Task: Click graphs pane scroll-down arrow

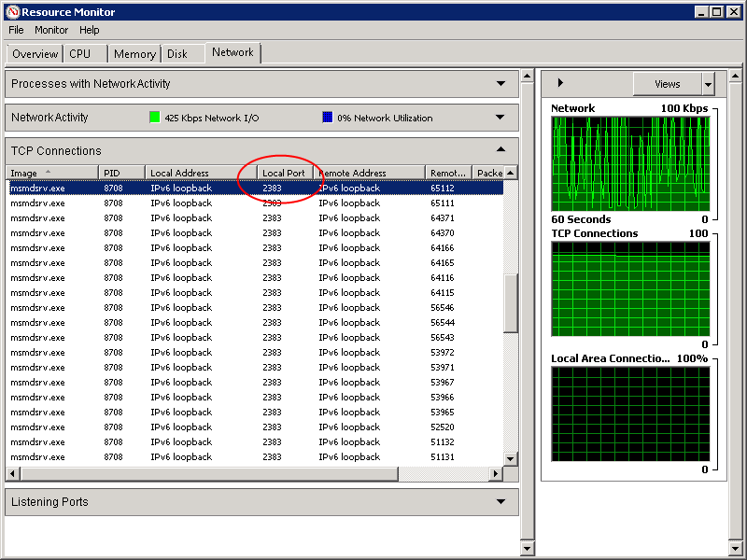Action: click(x=735, y=548)
